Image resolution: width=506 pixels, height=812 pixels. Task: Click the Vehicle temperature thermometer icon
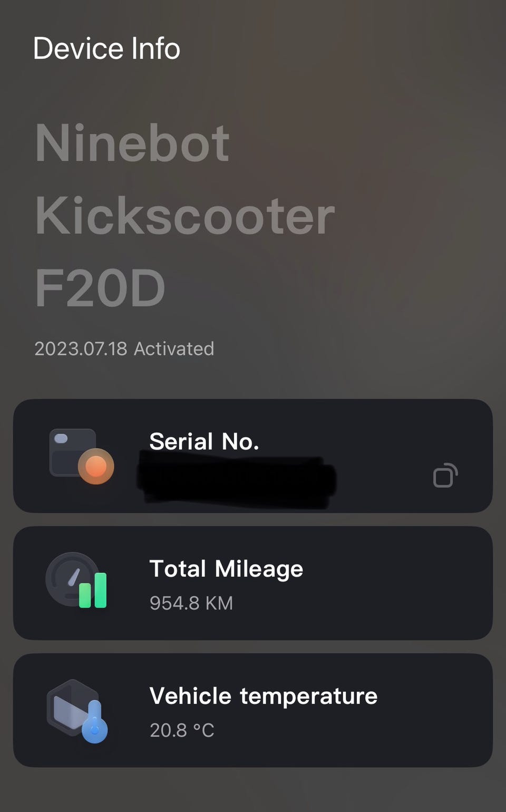pyautogui.click(x=77, y=710)
